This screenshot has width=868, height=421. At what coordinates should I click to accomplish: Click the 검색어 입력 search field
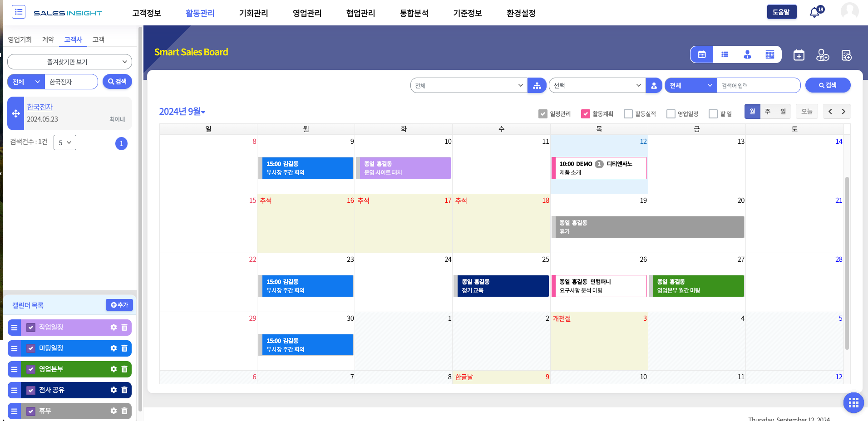click(x=757, y=86)
